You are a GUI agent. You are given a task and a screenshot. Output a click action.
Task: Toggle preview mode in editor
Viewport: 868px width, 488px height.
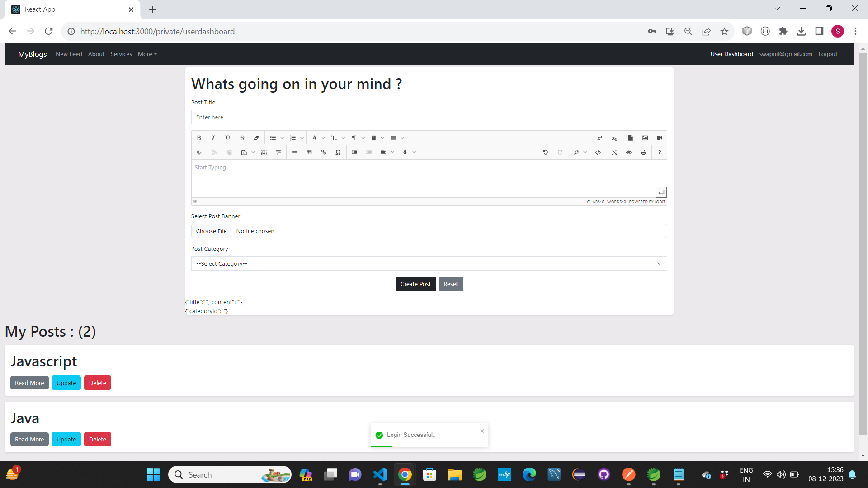tap(629, 152)
